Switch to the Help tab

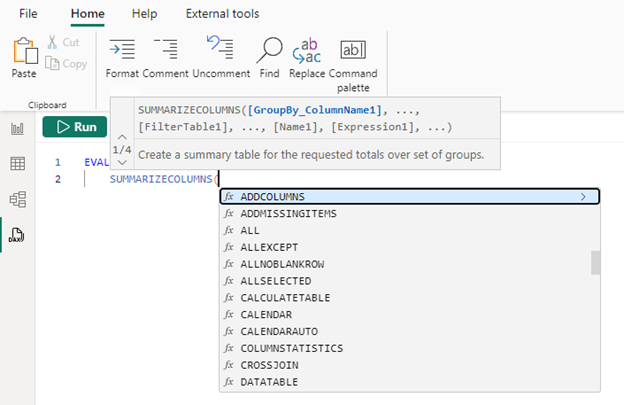(144, 14)
